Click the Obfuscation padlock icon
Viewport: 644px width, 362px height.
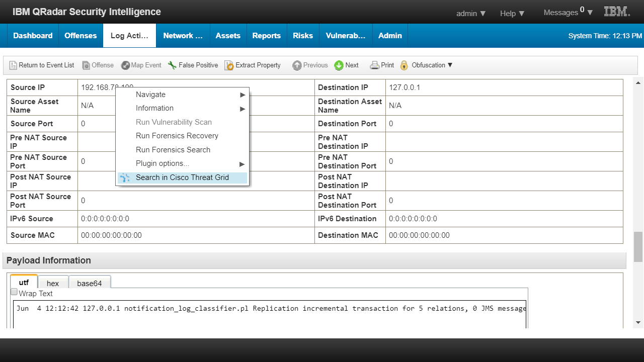click(404, 65)
